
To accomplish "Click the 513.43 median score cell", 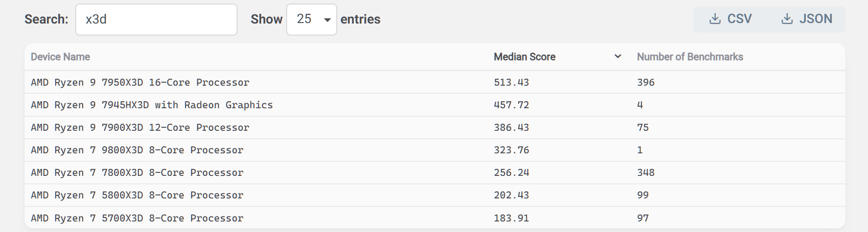I will 511,82.
